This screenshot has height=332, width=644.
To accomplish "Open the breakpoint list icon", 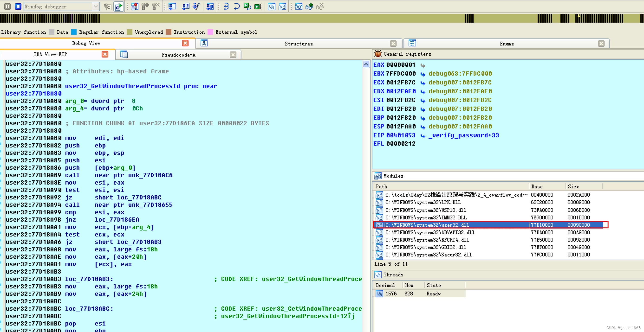I will point(134,6).
